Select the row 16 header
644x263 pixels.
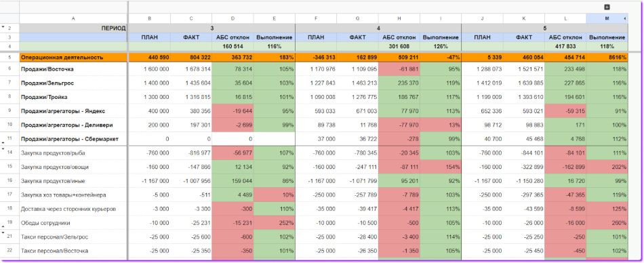(9, 181)
